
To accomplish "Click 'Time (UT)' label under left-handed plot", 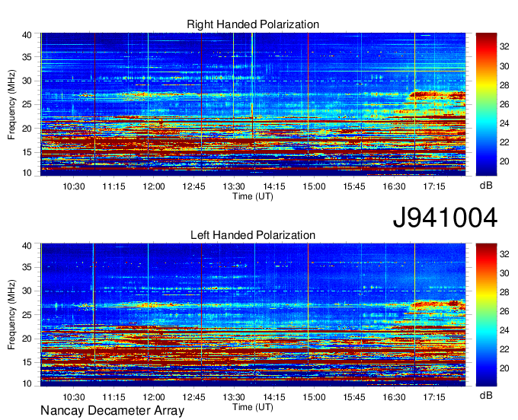I will click(253, 407).
